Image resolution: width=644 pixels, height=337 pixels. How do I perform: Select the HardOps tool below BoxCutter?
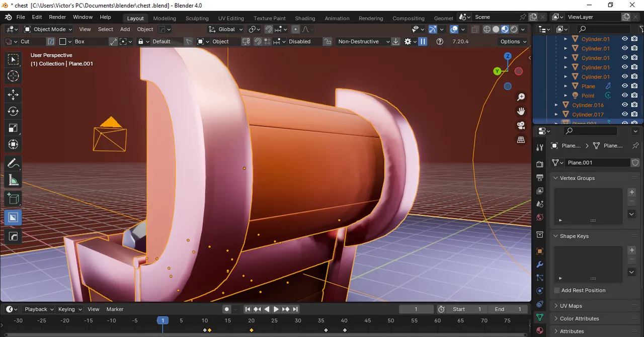pos(13,236)
